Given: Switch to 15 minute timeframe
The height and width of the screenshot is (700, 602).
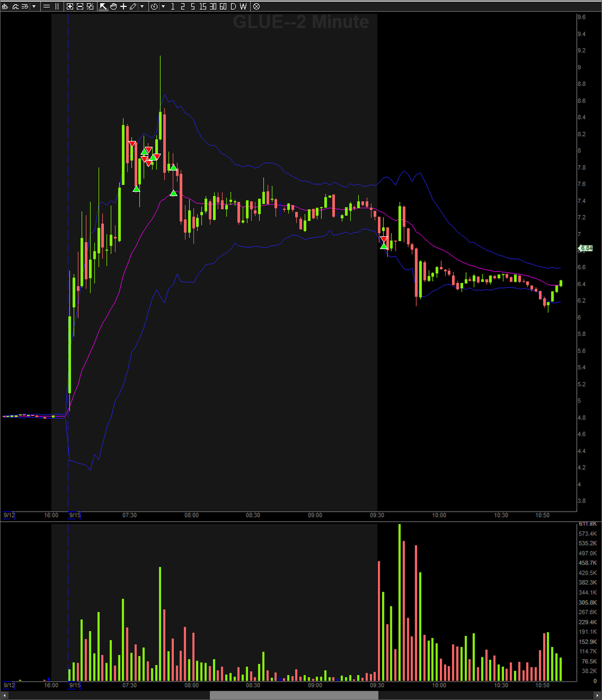Looking at the screenshot, I should coord(202,6).
